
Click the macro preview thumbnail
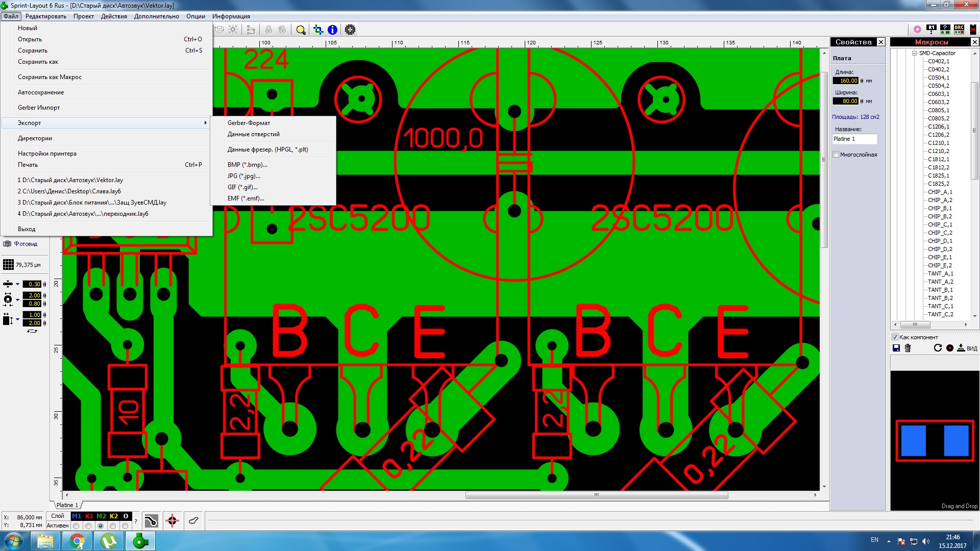coord(935,440)
